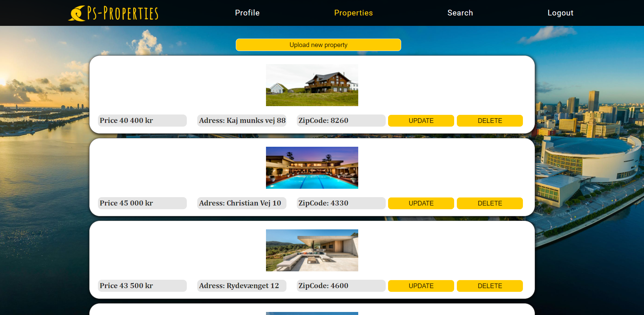Screen dimensions: 644x315
Task: Go to the Properties menu item
Action: (x=353, y=13)
